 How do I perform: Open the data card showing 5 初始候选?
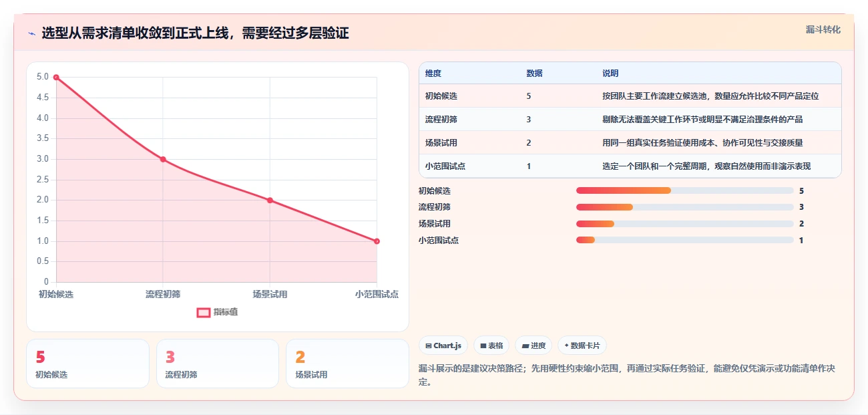click(x=87, y=364)
